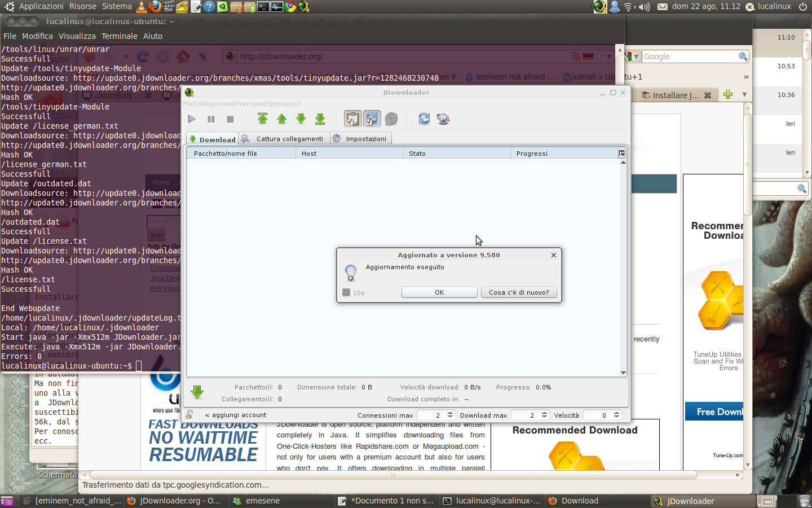812x508 pixels.
Task: Adjust the Velocità spinner arrows
Action: click(617, 415)
